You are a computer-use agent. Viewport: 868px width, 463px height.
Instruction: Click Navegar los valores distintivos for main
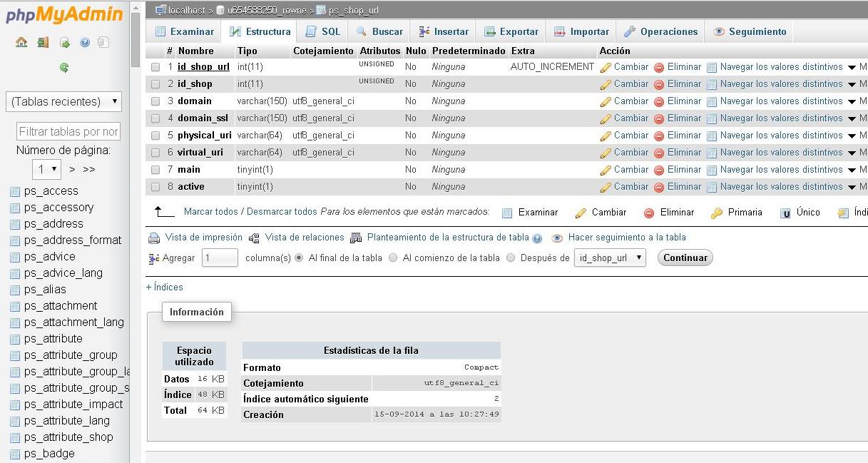click(781, 170)
